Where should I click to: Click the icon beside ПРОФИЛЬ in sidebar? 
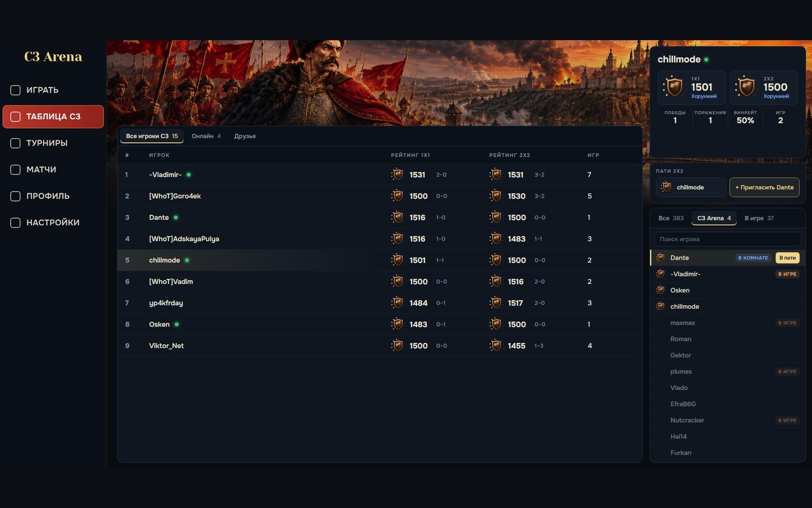pos(15,196)
